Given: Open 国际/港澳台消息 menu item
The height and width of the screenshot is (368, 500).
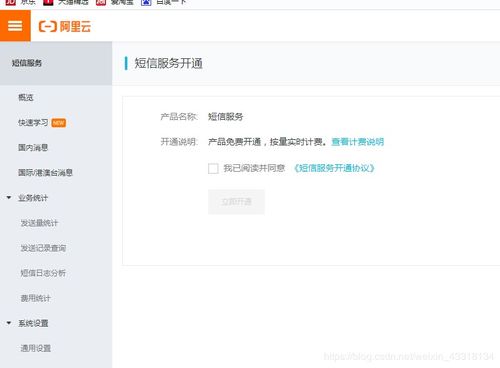Looking at the screenshot, I should 45,172.
